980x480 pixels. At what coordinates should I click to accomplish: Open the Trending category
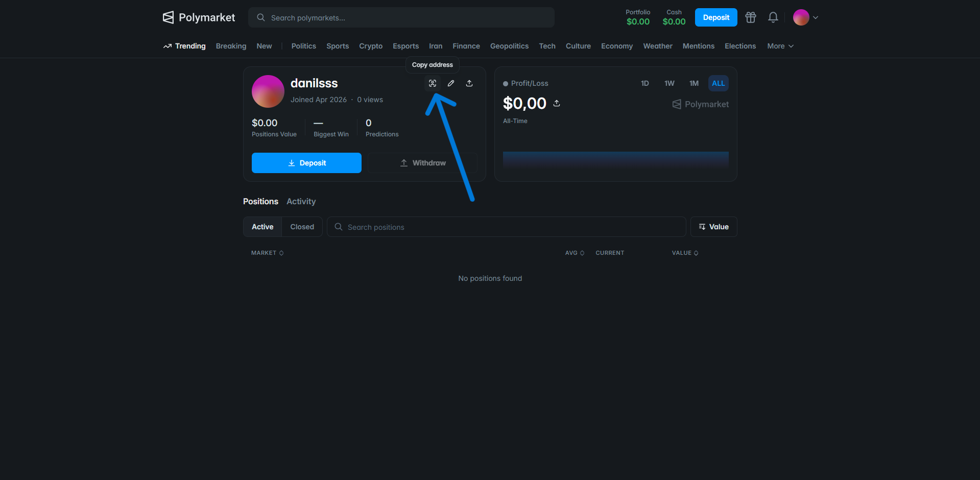pyautogui.click(x=184, y=46)
